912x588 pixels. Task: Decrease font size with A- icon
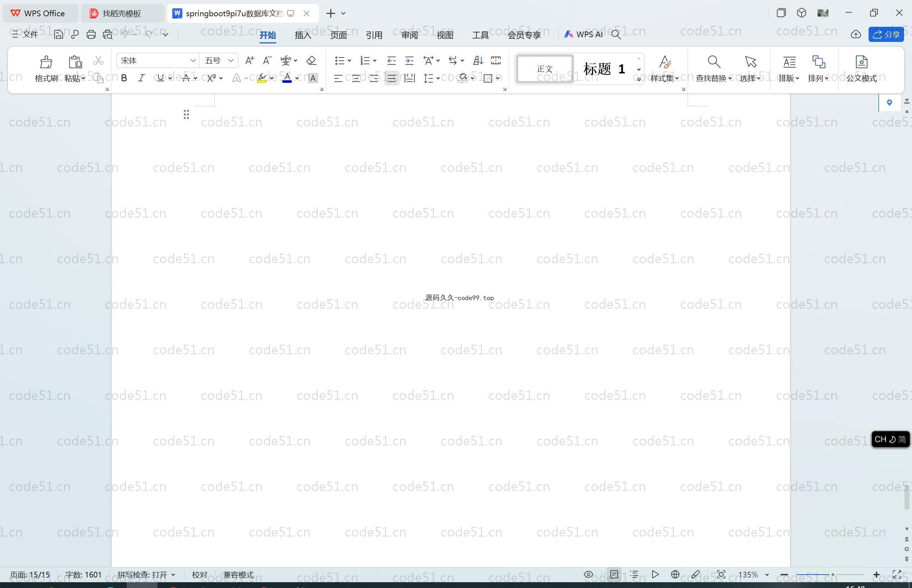tap(267, 60)
